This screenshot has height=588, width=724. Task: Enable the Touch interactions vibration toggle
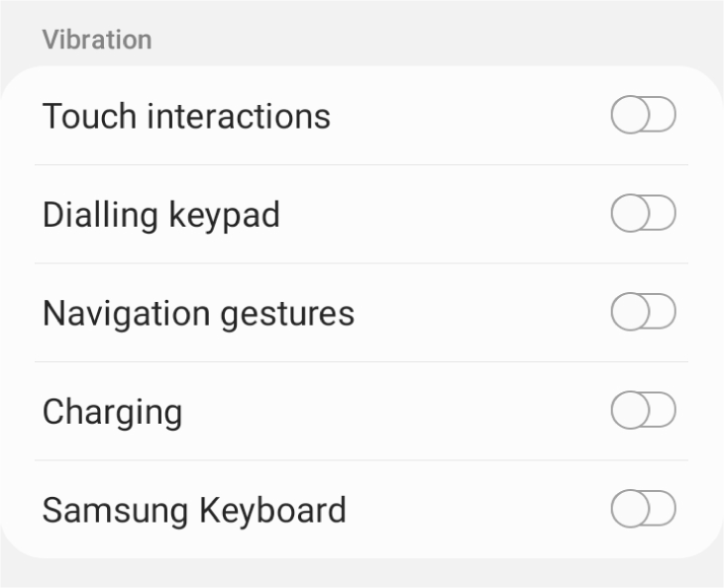(x=643, y=116)
